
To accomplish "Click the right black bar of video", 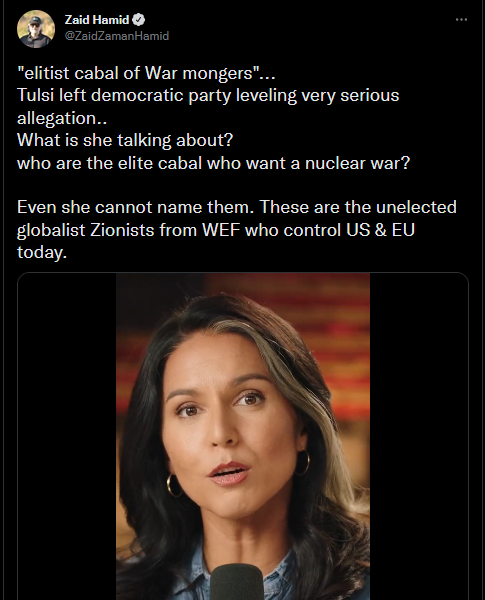I will (419, 436).
